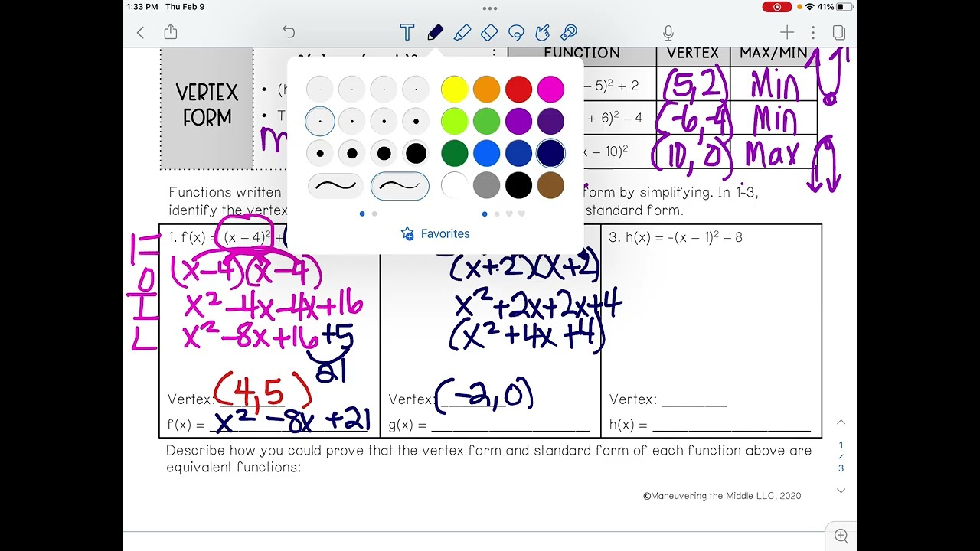The width and height of the screenshot is (980, 551).
Task: Choose the largest solid black stroke size
Action: pos(416,153)
